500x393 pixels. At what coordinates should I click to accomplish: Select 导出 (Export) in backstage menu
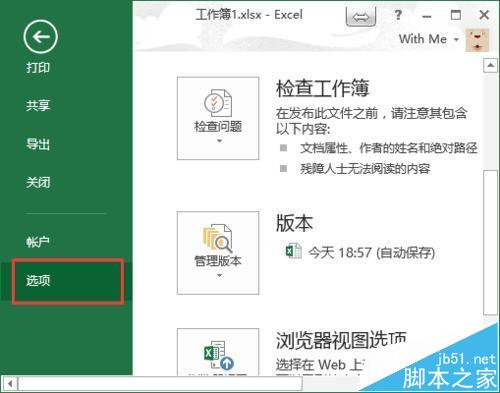click(x=38, y=144)
